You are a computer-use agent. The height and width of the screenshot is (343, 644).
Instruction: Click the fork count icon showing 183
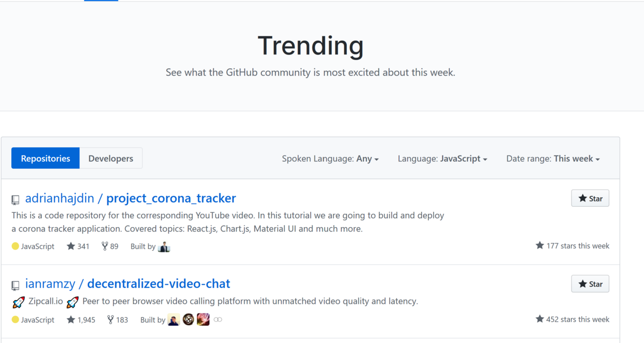coord(109,319)
